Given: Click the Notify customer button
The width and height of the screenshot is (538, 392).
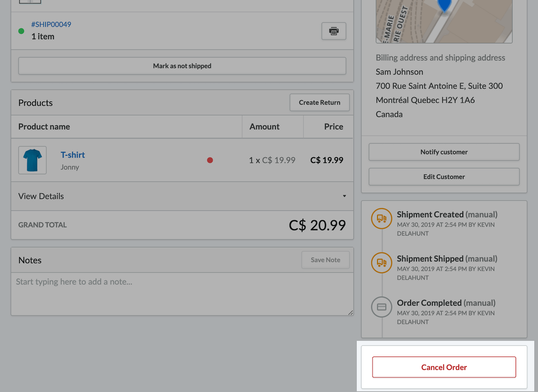Looking at the screenshot, I should pos(444,152).
